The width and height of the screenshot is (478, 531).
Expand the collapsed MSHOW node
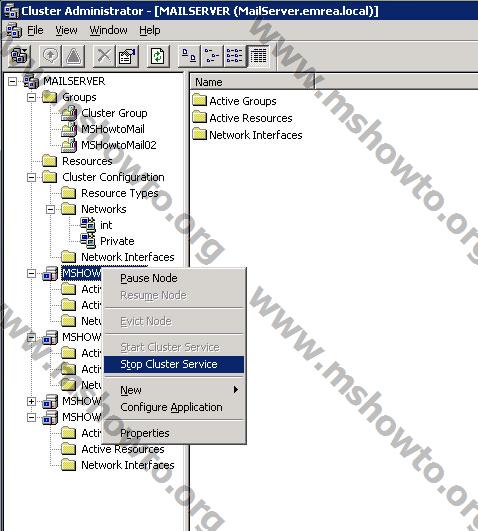(x=32, y=401)
